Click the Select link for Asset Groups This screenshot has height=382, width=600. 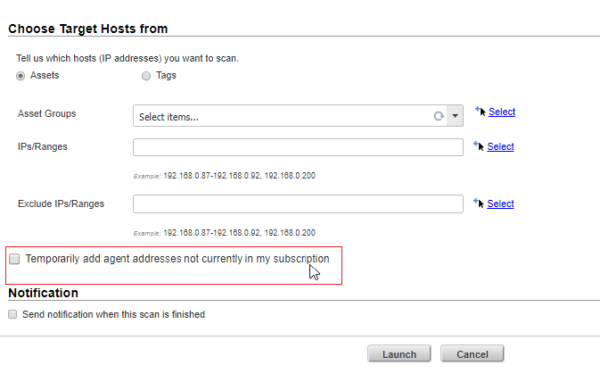pyautogui.click(x=502, y=112)
